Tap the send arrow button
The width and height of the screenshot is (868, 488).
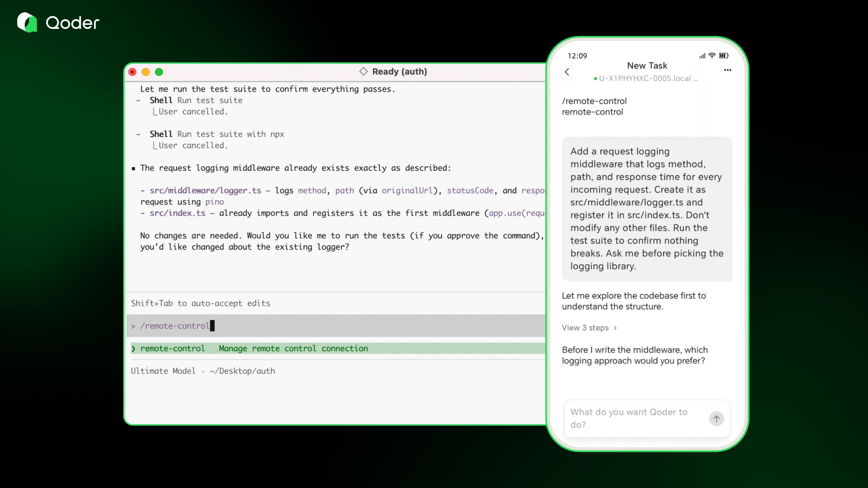coord(716,418)
